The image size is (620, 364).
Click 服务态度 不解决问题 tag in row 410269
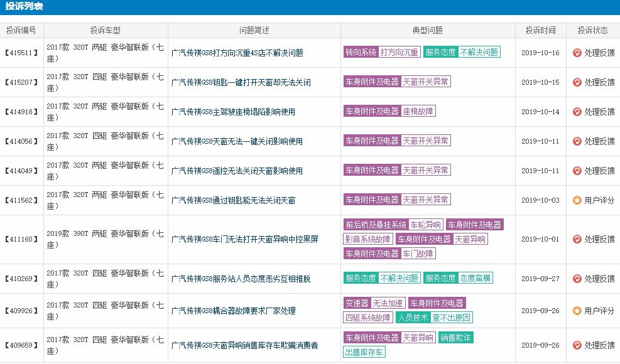(x=382, y=278)
